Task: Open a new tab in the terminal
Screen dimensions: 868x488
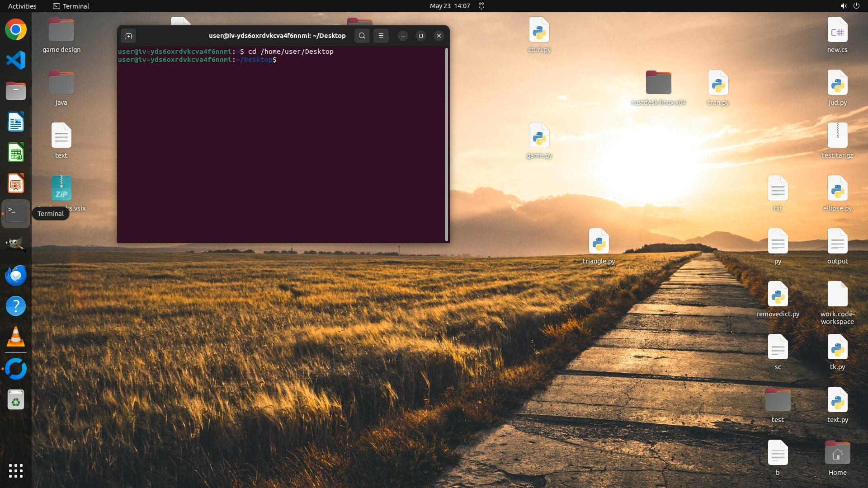Action: coord(128,36)
